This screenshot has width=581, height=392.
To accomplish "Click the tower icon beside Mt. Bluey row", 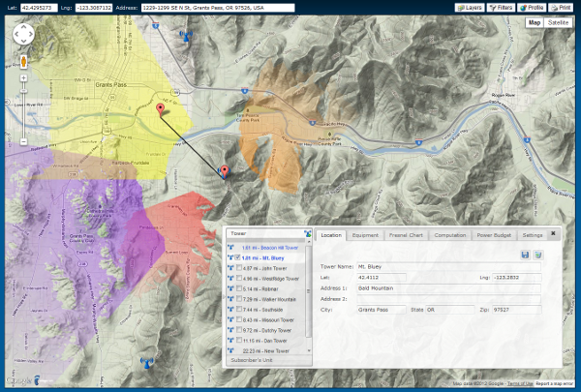I will (230, 257).
